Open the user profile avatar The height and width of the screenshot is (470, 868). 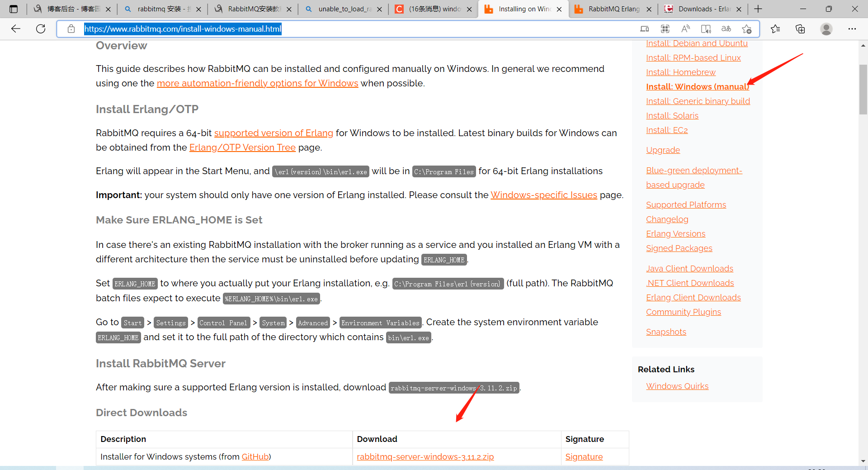[x=826, y=29]
